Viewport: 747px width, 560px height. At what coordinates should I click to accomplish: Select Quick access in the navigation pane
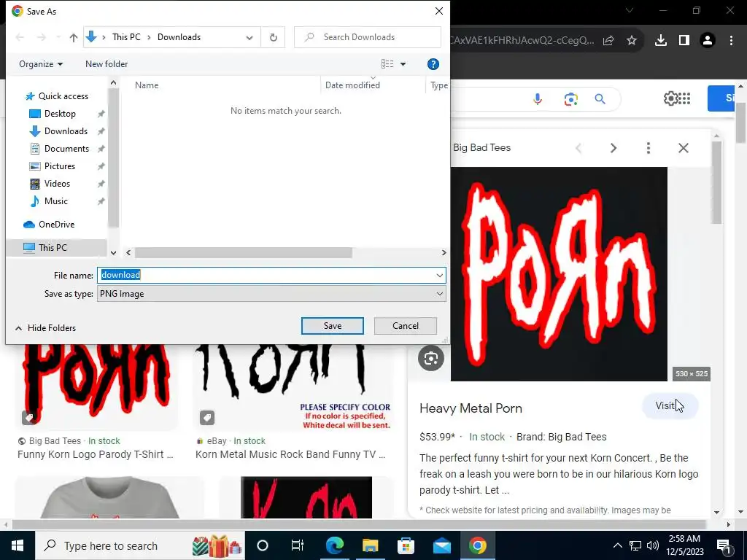(63, 96)
